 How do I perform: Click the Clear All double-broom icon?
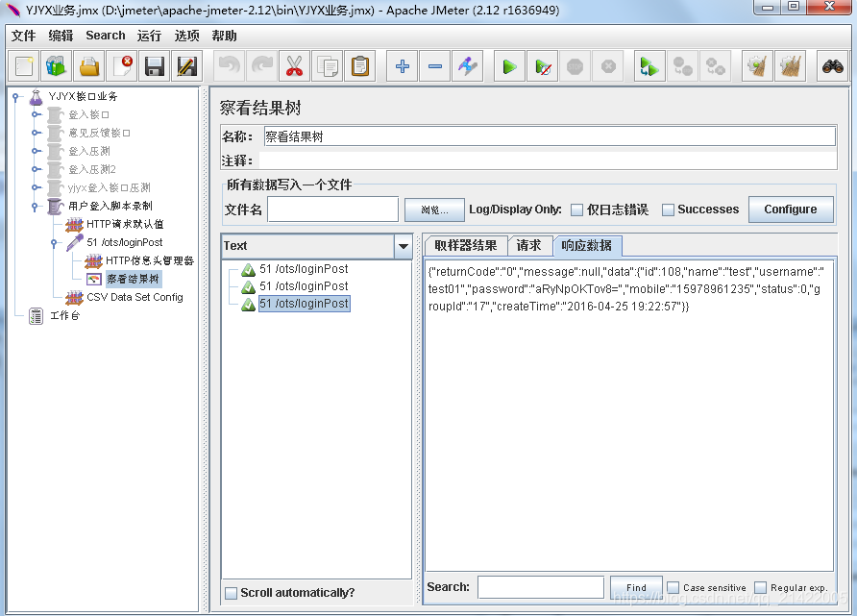click(791, 66)
